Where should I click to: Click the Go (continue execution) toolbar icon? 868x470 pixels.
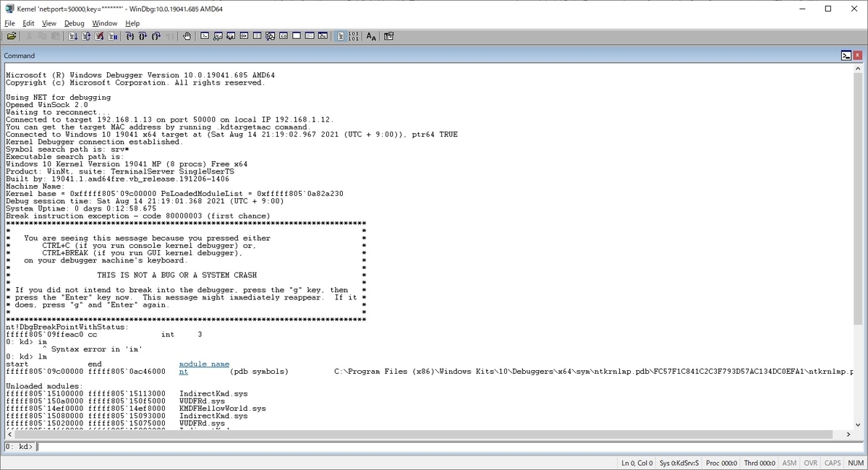73,35
